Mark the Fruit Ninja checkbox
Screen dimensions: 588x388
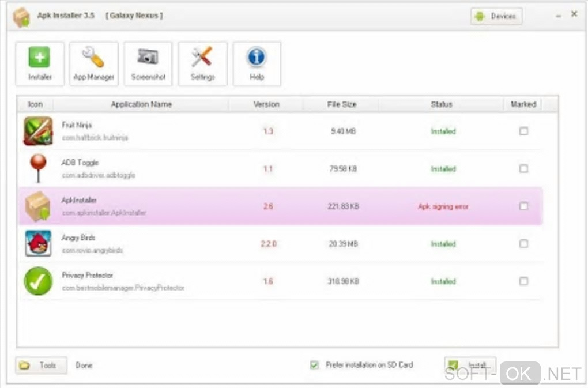click(x=523, y=131)
